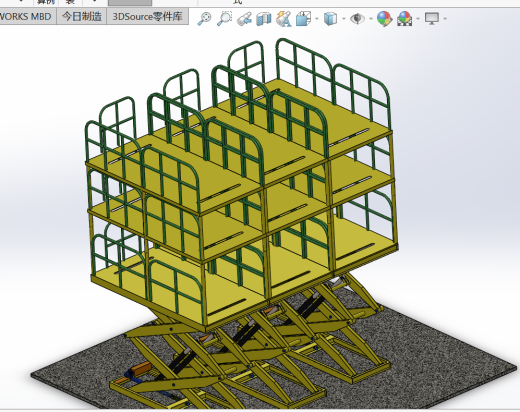Click the Previous View icon
The height and width of the screenshot is (412, 520).
click(244, 19)
